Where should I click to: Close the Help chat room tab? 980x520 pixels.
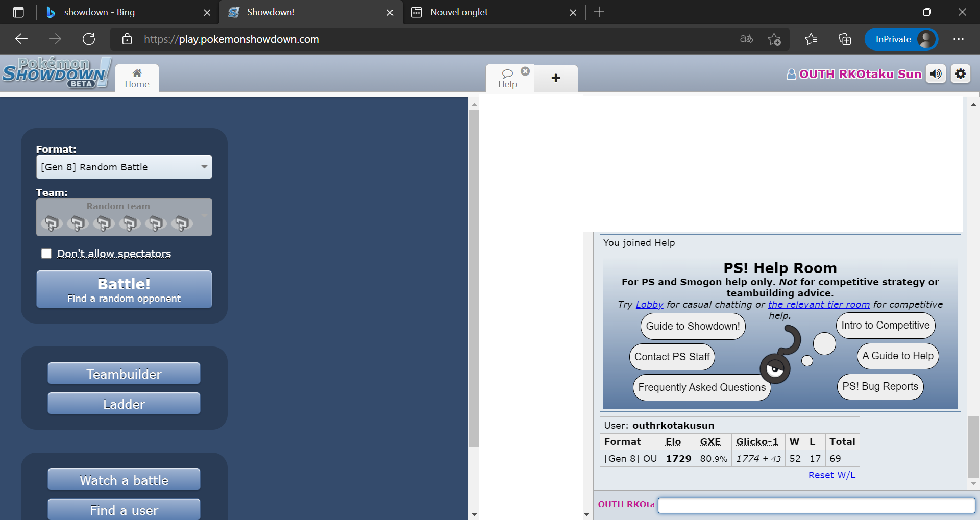click(x=525, y=71)
